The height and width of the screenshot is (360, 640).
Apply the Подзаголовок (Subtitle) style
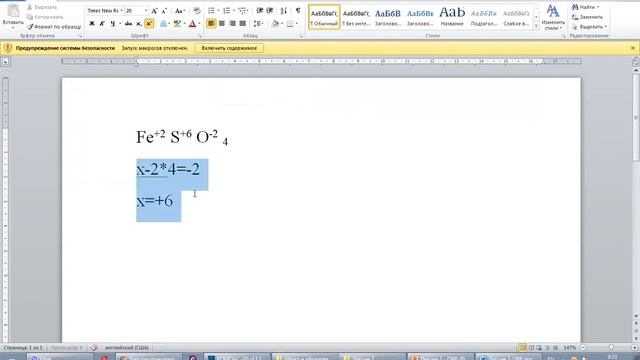pos(484,17)
